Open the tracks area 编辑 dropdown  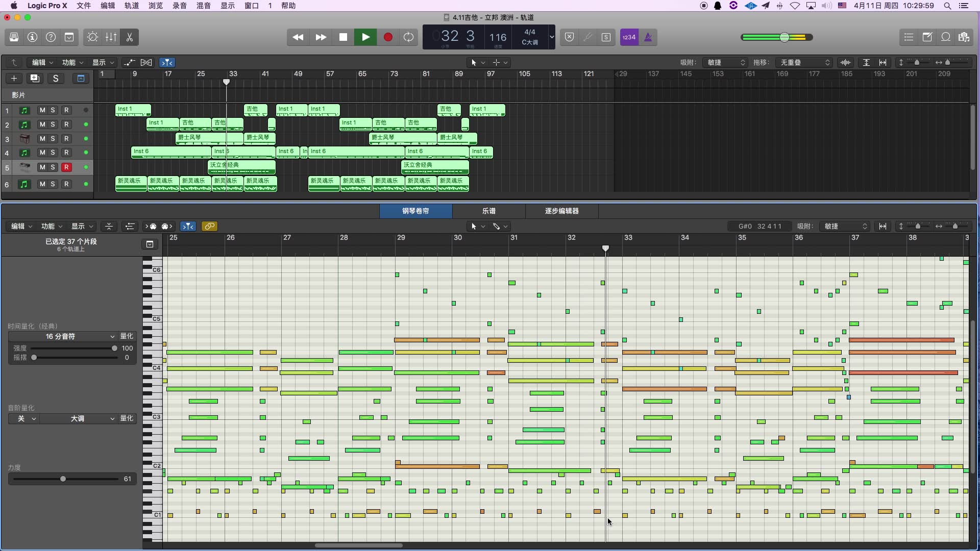42,62
